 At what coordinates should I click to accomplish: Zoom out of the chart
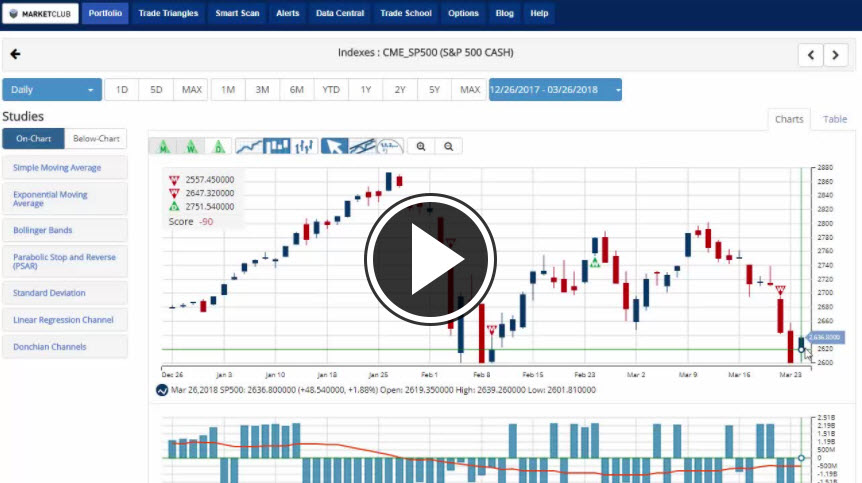click(x=449, y=146)
